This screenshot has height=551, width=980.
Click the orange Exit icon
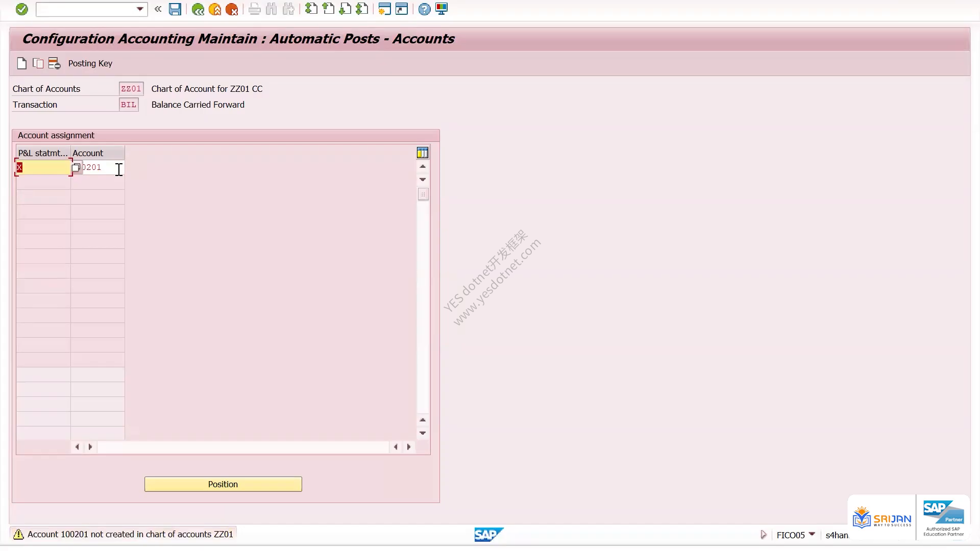click(x=215, y=9)
